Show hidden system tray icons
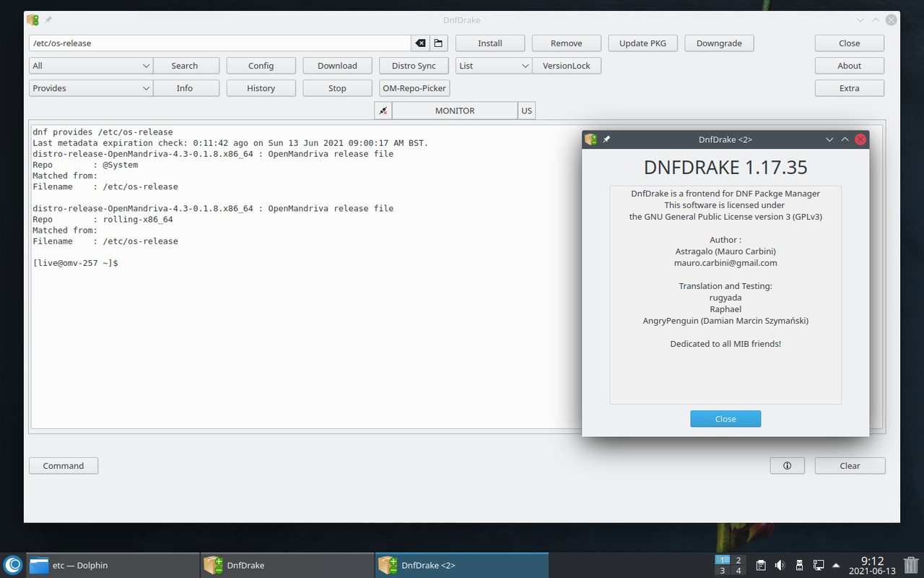 pyautogui.click(x=837, y=565)
